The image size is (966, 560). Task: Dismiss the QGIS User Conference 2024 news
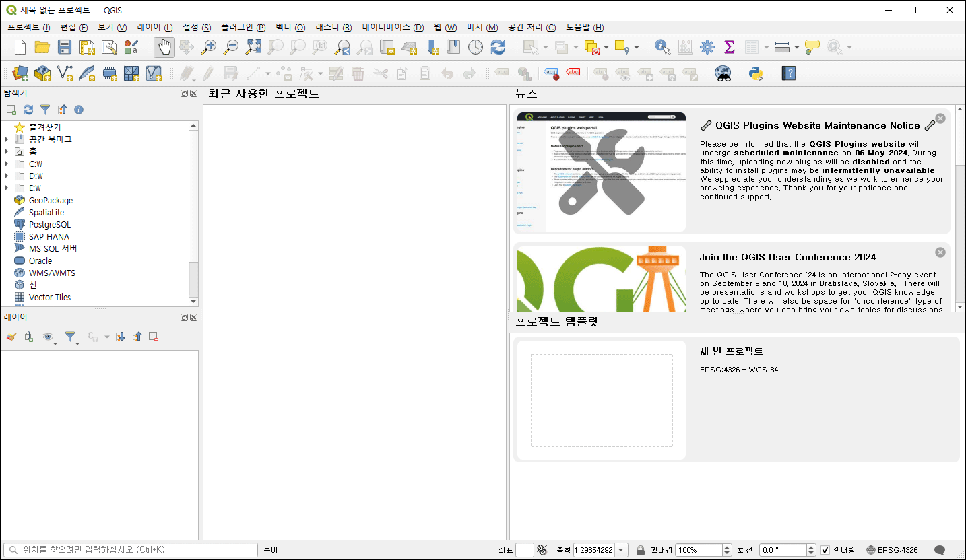tap(940, 252)
